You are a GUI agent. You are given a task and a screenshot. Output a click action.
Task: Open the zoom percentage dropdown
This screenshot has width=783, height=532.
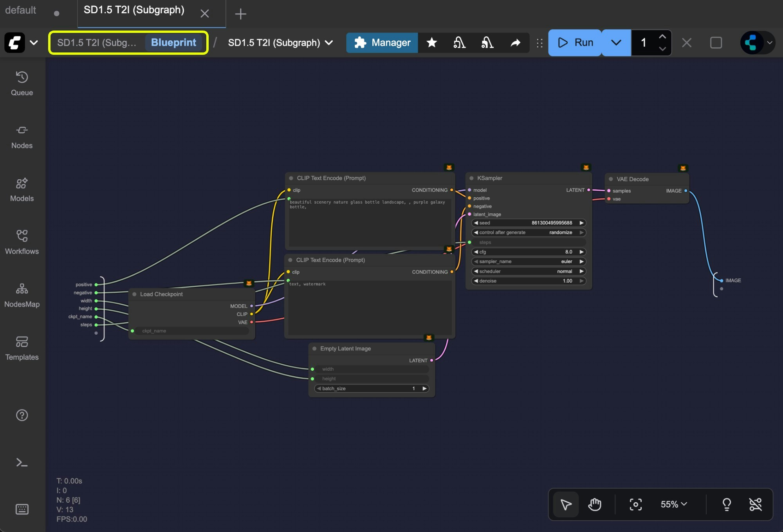click(x=673, y=505)
